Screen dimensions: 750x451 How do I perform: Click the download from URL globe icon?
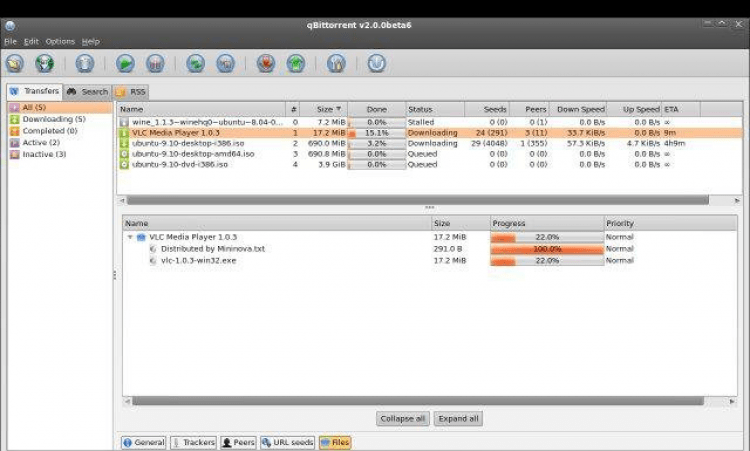44,64
